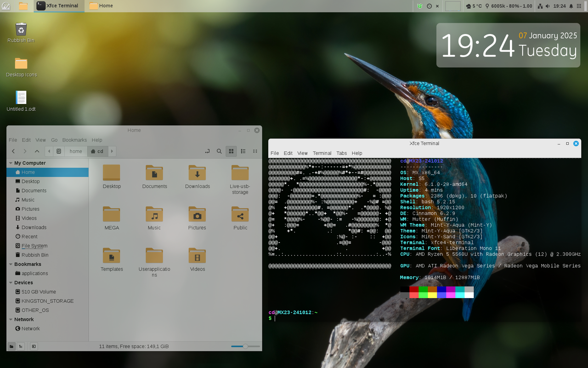Click the 'home' path bar button
This screenshot has width=588, height=368.
(76, 151)
